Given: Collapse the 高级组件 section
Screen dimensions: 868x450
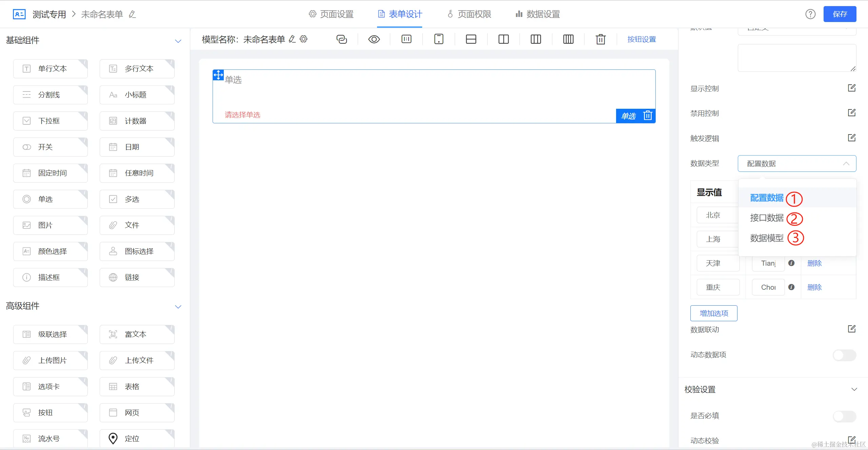Looking at the screenshot, I should point(178,307).
